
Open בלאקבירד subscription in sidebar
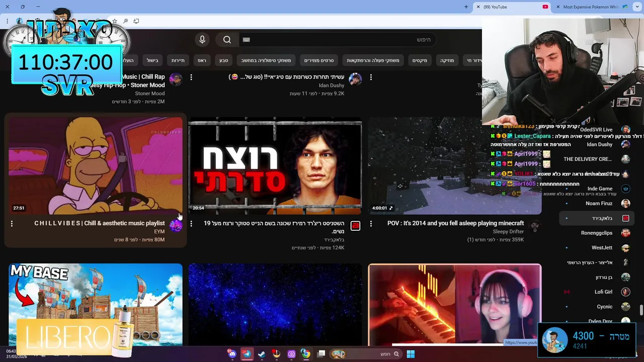[596, 218]
